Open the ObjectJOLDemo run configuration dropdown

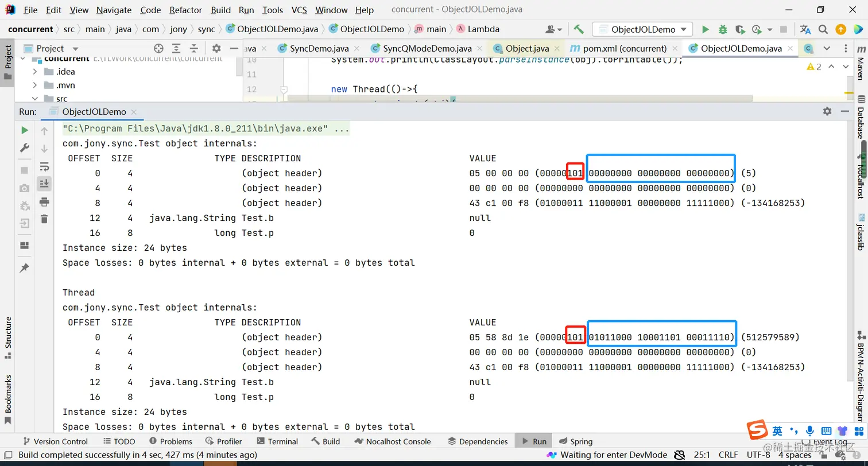[643, 29]
